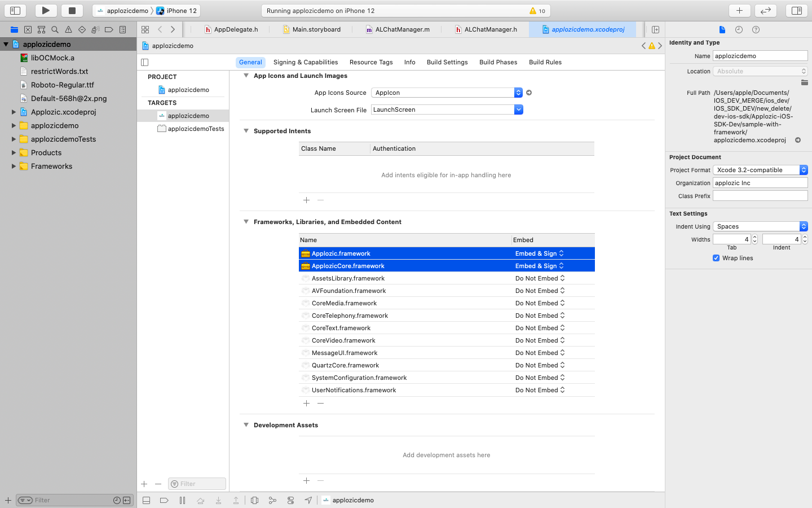The image size is (812, 508).
Task: Toggle Wrap lines checkbox
Action: click(x=716, y=258)
